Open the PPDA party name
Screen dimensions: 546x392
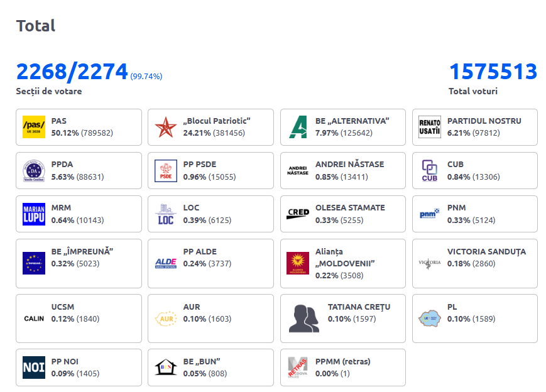click(x=62, y=165)
